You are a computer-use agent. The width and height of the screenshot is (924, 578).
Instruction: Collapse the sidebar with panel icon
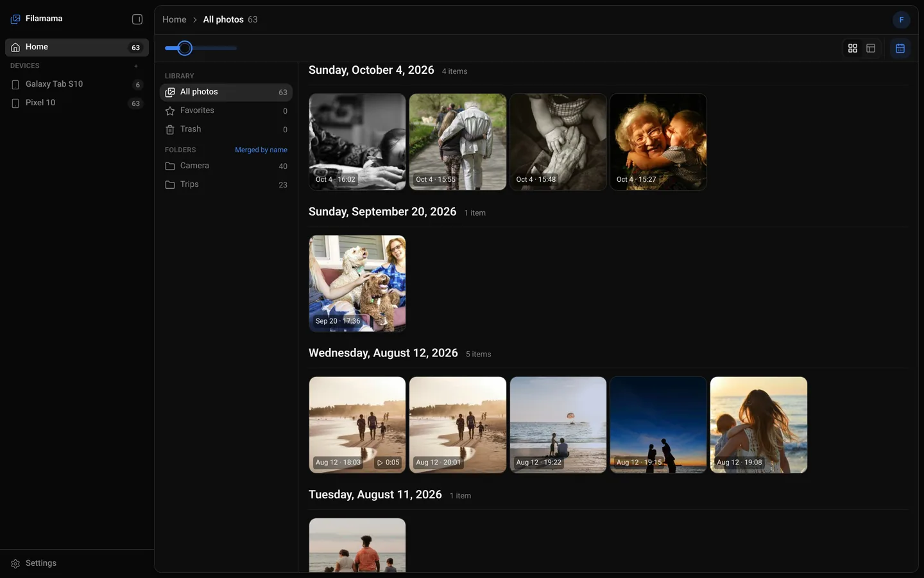(x=137, y=19)
